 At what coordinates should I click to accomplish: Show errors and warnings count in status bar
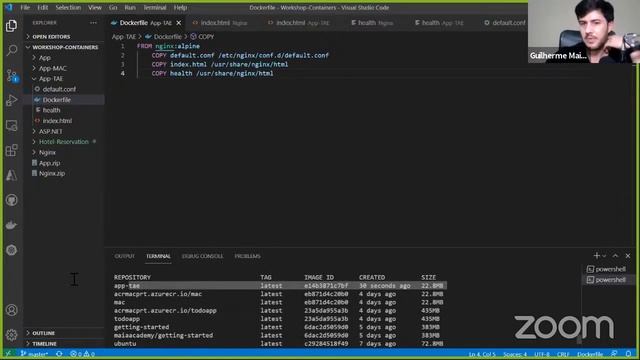82,354
